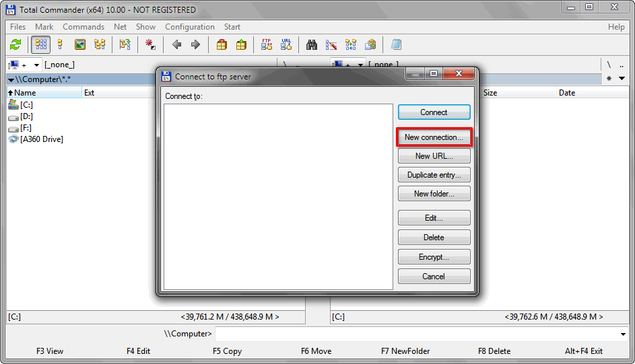The width and height of the screenshot is (635, 364).
Task: Click the F5 Copy button
Action: click(227, 351)
